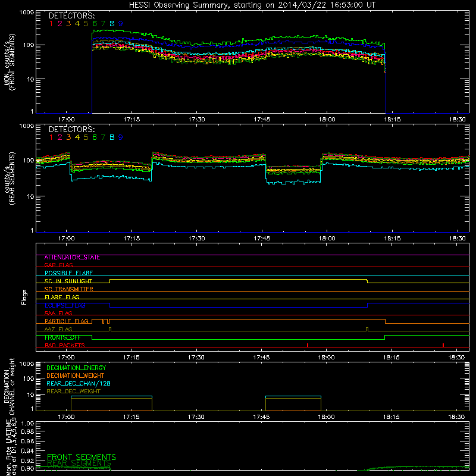
Task: Select detector 1 in front segments legend
Action: point(51,24)
